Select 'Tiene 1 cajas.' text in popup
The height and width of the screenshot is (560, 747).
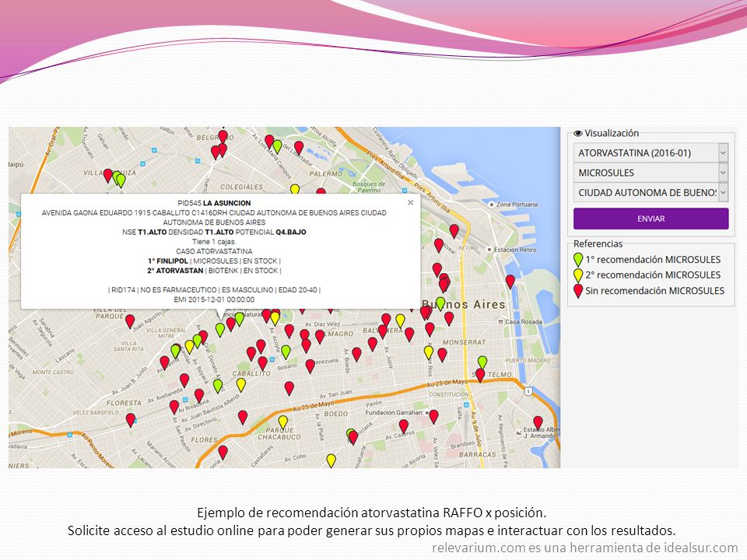click(x=214, y=241)
